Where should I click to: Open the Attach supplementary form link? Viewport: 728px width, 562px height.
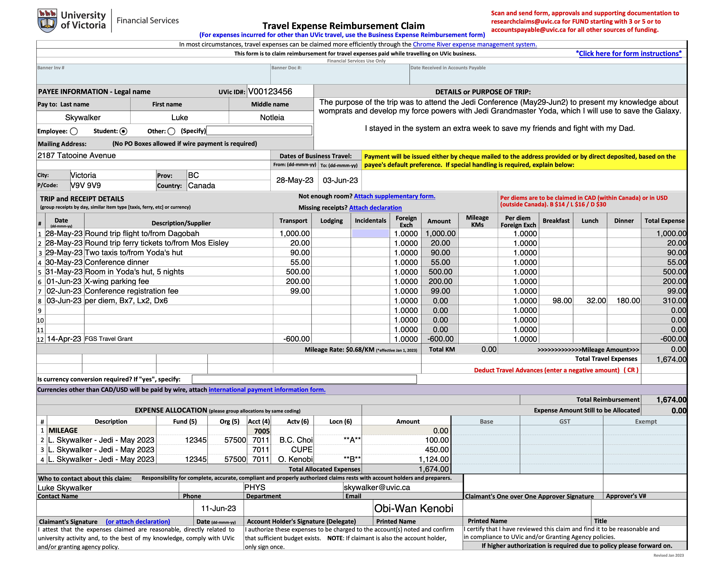pyautogui.click(x=394, y=196)
